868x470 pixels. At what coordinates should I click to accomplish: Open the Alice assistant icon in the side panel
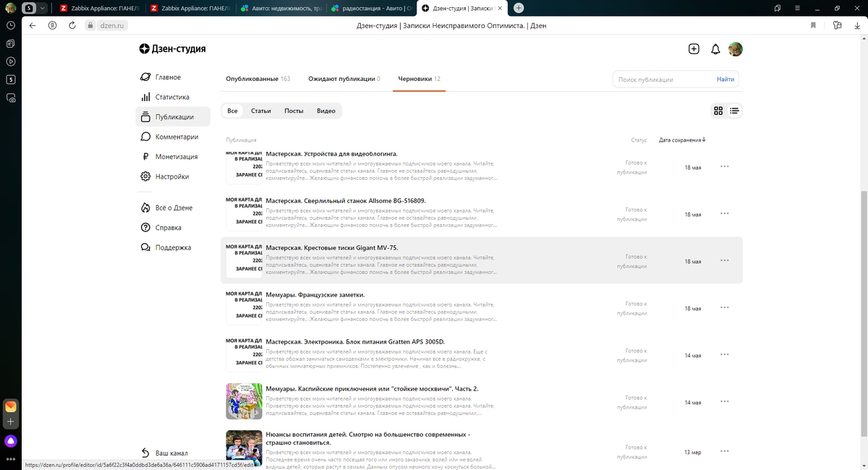tap(11, 440)
